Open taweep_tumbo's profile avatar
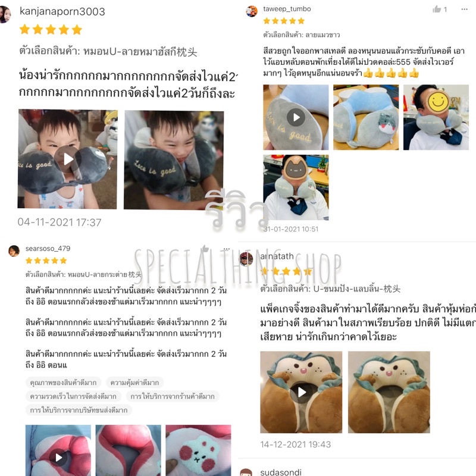The height and width of the screenshot is (476, 476). click(x=252, y=11)
